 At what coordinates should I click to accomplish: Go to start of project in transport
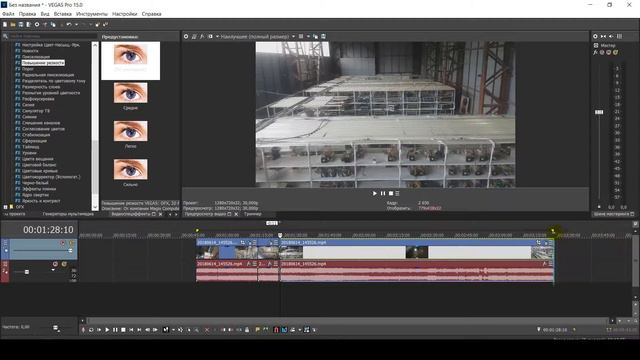coord(131,330)
